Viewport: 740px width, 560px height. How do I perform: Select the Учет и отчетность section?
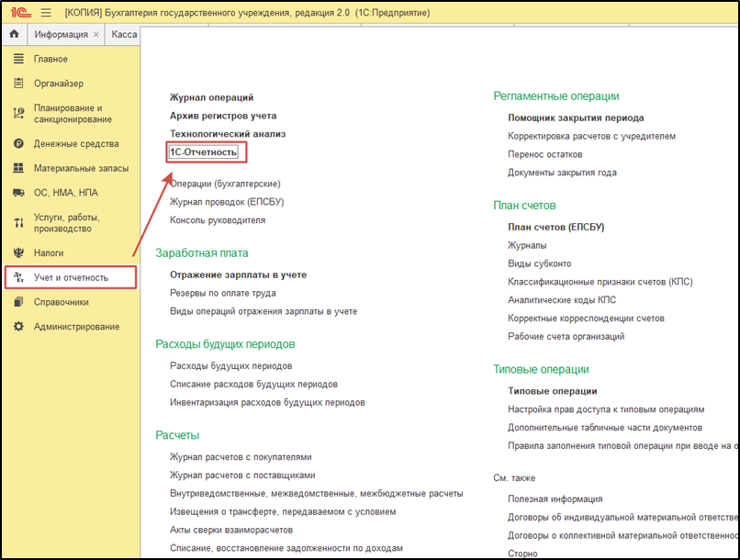coord(71,277)
